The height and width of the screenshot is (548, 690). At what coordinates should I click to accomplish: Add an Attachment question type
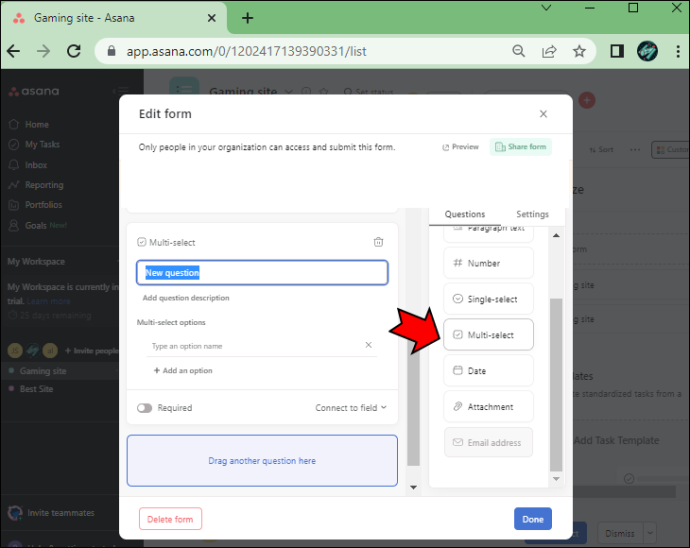(x=488, y=407)
